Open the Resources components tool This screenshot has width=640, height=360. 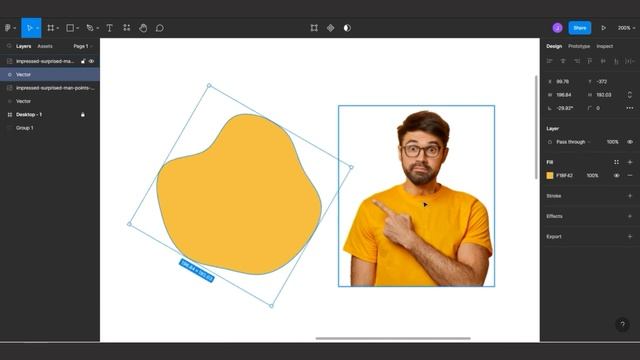pyautogui.click(x=127, y=28)
